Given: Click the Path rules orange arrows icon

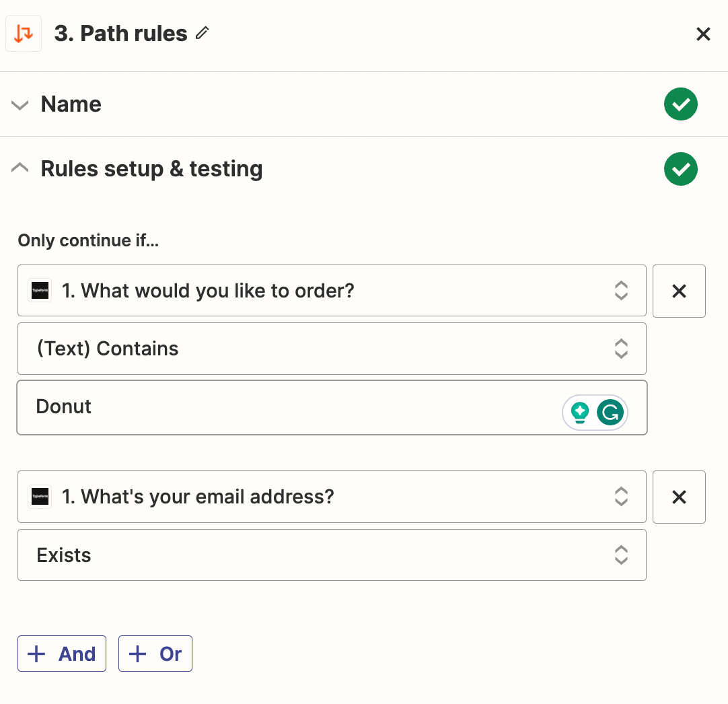Looking at the screenshot, I should tap(24, 34).
